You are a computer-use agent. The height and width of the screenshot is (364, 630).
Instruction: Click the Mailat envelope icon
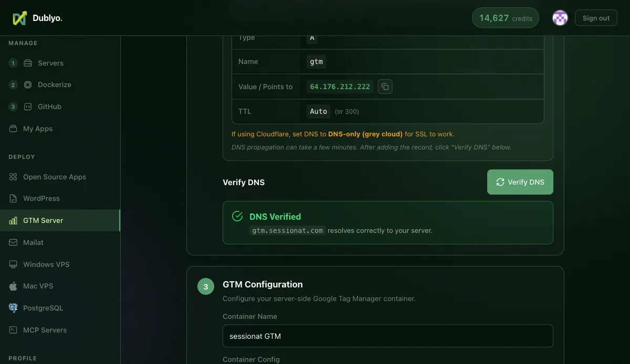13,242
